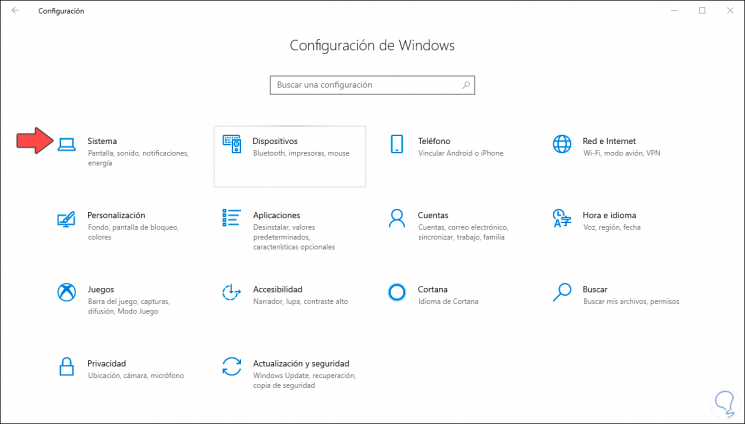Image resolution: width=745 pixels, height=424 pixels.
Task: Select the Buscar magnifier category icon
Action: tap(562, 292)
